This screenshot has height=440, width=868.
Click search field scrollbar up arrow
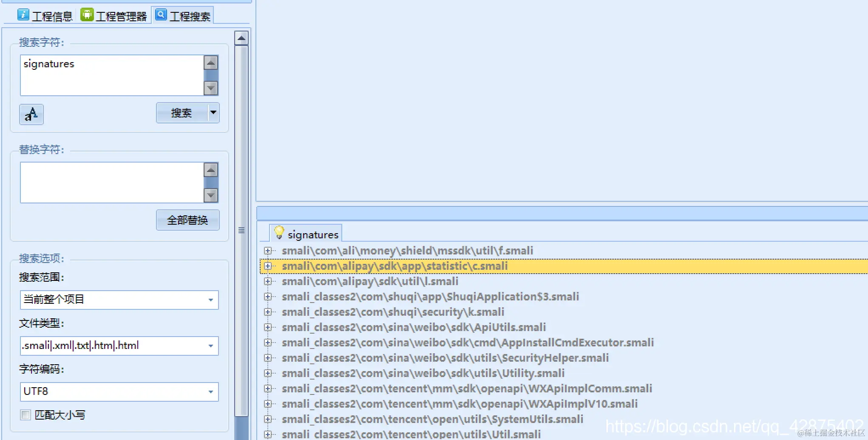211,63
